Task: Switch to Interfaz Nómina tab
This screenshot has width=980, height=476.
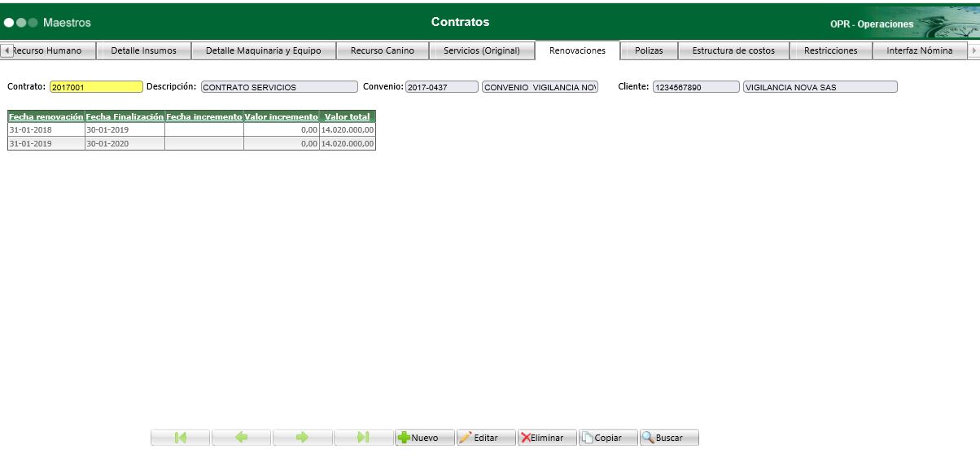Action: tap(920, 50)
